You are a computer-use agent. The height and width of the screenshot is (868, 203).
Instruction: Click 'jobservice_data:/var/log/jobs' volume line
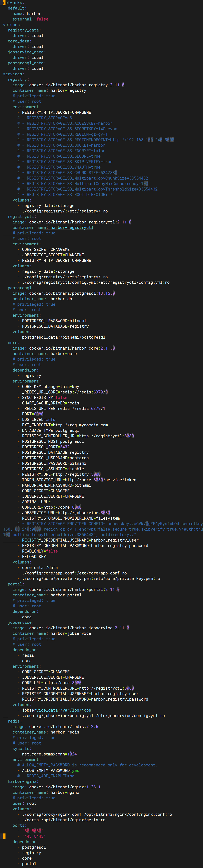click(54, 710)
